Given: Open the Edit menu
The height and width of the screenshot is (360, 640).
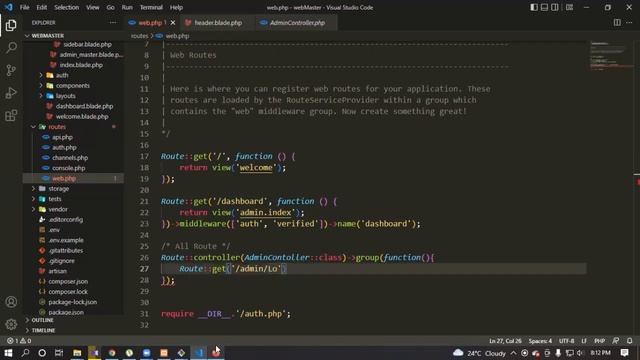Looking at the screenshot, I should point(42,7).
